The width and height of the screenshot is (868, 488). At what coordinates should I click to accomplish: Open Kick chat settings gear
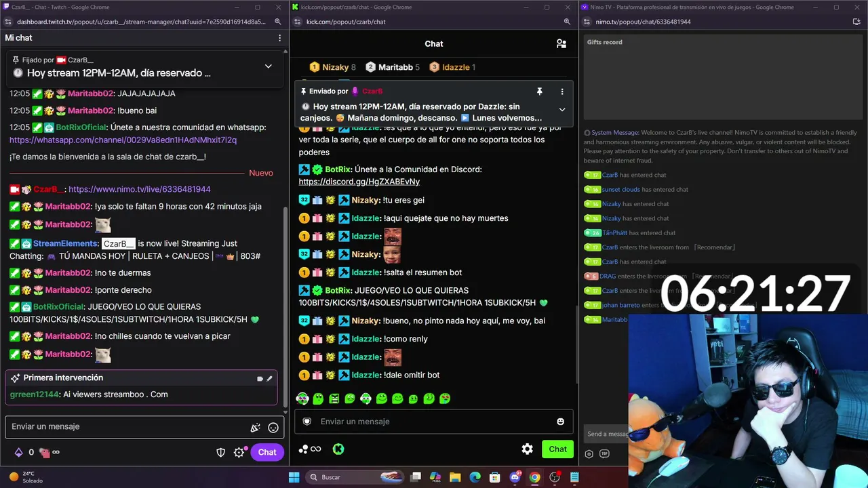click(x=527, y=449)
